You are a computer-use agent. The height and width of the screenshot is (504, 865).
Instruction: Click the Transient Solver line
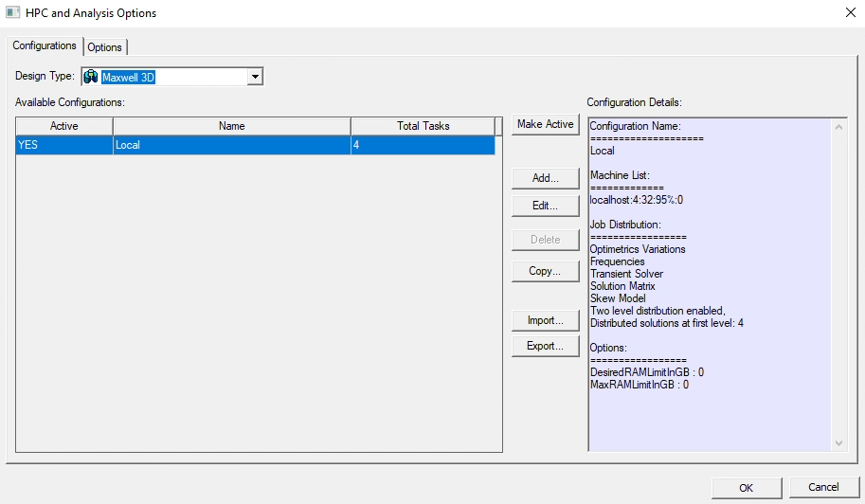626,274
